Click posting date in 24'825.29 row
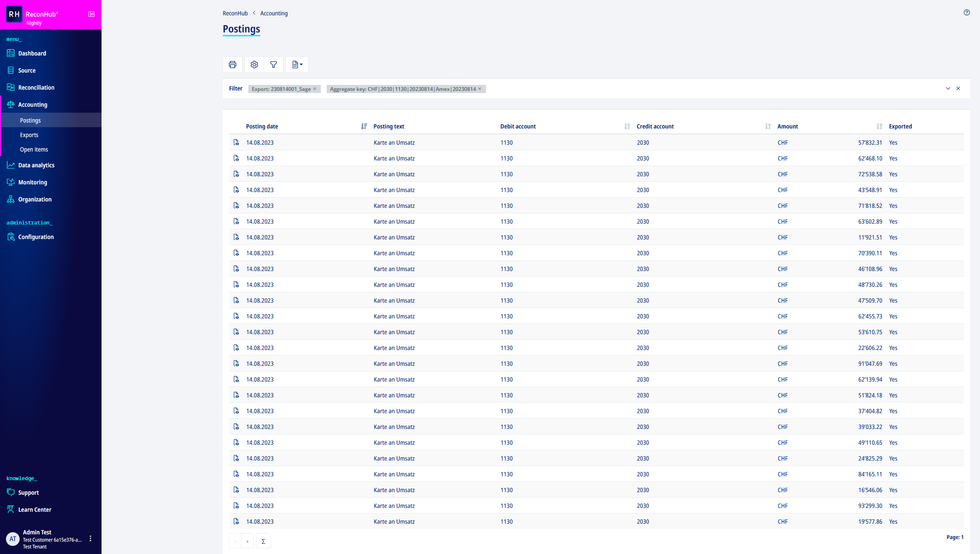 point(260,458)
